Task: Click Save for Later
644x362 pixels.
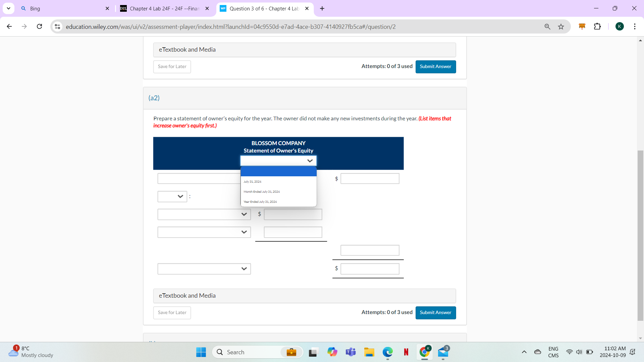Action: [x=172, y=312]
